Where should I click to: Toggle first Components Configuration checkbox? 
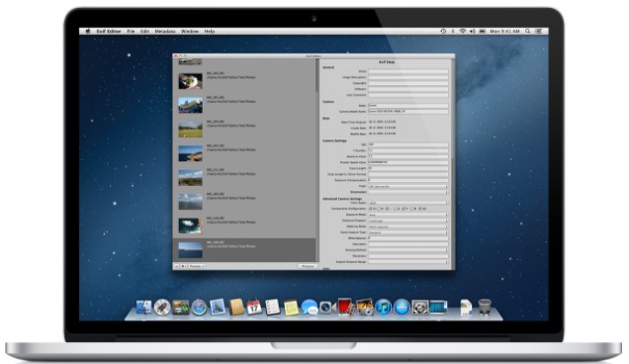coord(371,209)
